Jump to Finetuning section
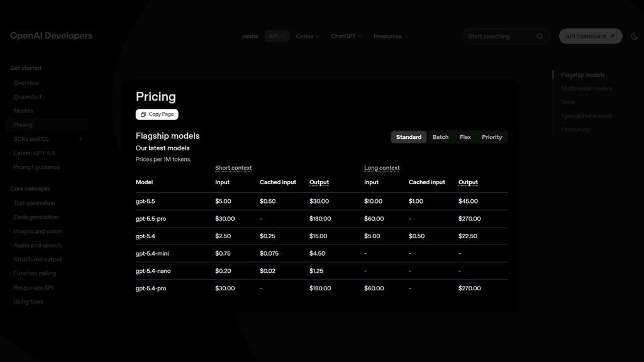 pyautogui.click(x=575, y=129)
